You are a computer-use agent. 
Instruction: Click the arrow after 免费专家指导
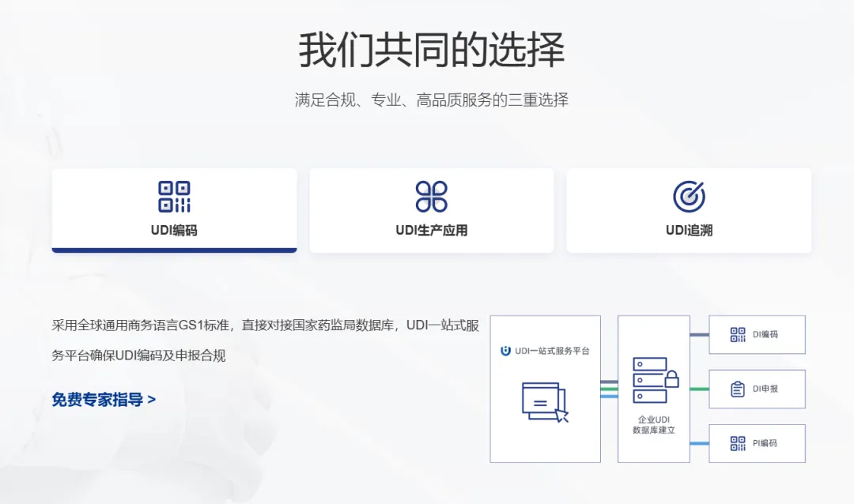coord(152,400)
